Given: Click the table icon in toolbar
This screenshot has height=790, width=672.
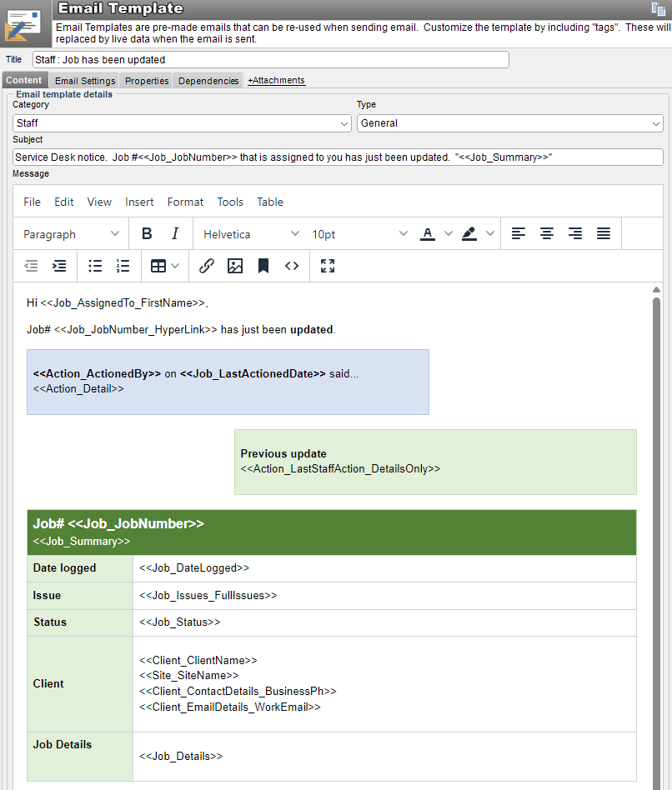Looking at the screenshot, I should (x=158, y=266).
